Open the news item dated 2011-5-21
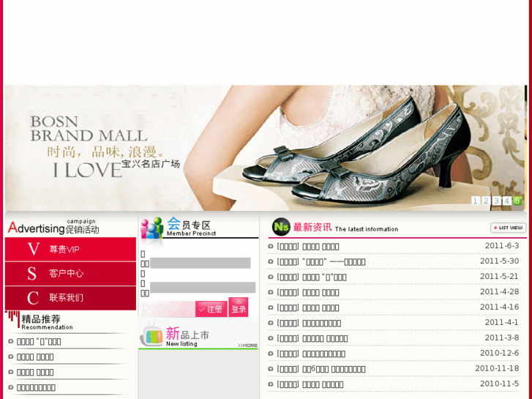Screen dimensions: 532x399 click(312, 277)
